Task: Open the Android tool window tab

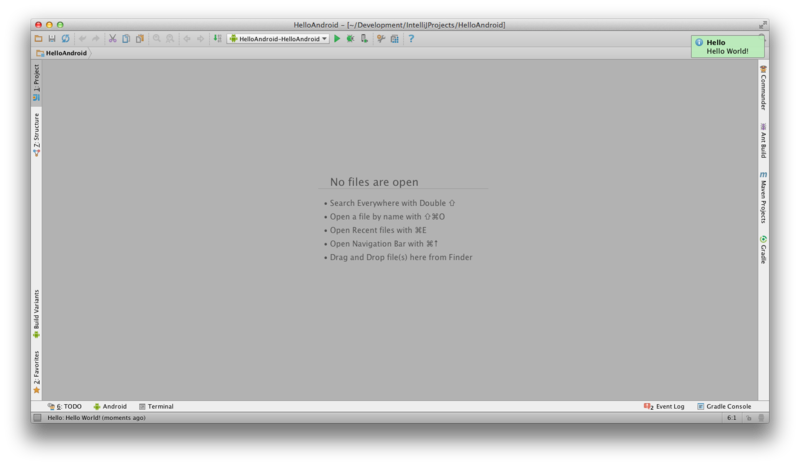Action: [x=110, y=407]
